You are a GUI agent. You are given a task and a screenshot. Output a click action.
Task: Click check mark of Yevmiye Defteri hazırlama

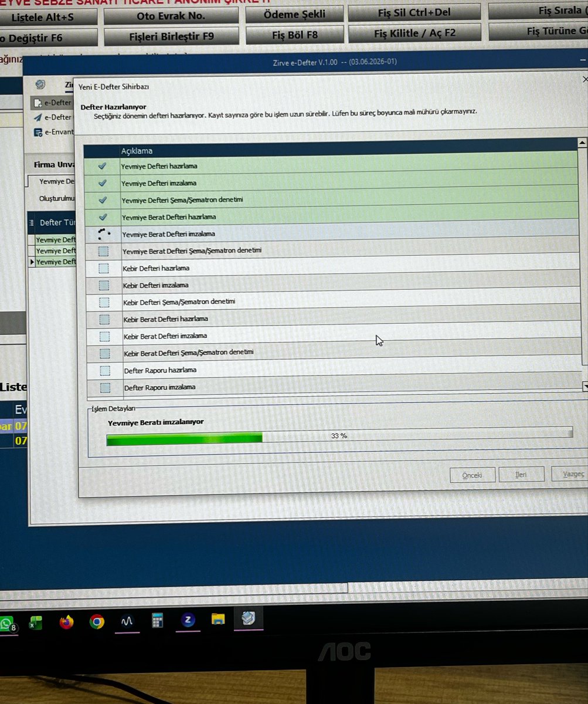103,166
